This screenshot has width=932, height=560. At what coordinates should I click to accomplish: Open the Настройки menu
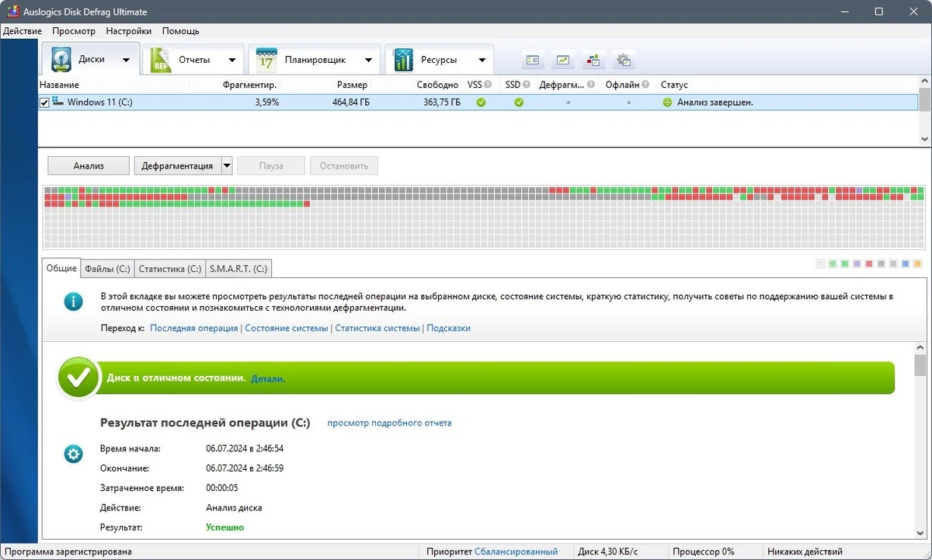pos(129,31)
